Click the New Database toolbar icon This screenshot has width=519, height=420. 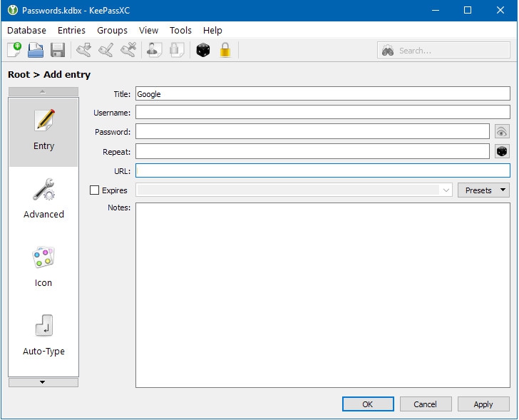click(x=14, y=50)
